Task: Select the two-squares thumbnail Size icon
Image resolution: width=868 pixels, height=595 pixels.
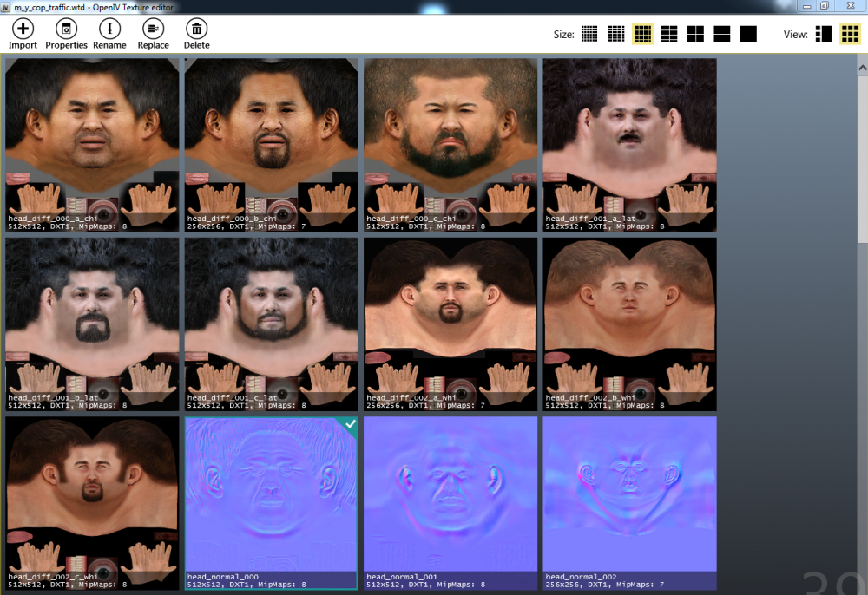Action: pos(721,34)
